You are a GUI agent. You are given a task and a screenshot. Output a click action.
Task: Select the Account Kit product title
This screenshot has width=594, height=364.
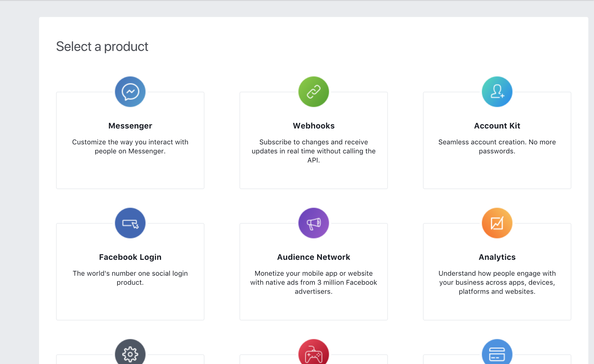pyautogui.click(x=497, y=126)
